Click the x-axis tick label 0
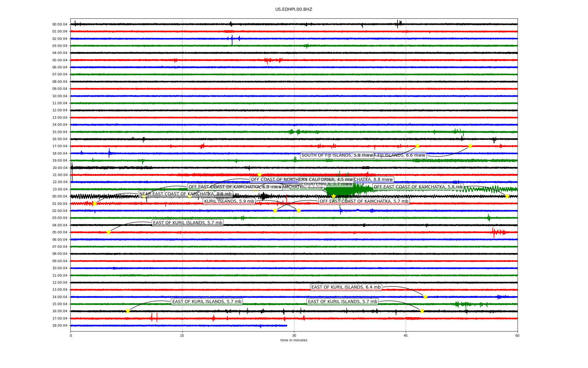588x368 pixels. (71, 335)
